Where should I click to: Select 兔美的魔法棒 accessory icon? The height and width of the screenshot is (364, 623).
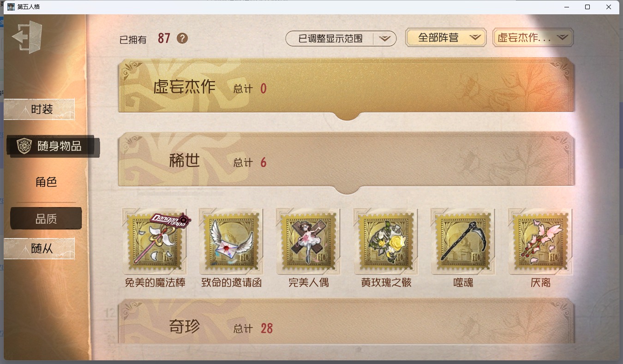pos(155,241)
